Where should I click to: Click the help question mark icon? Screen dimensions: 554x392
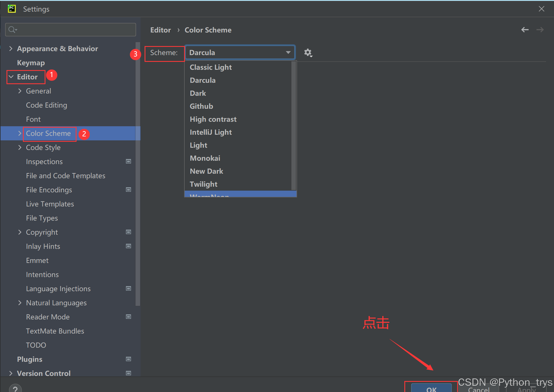point(15,389)
